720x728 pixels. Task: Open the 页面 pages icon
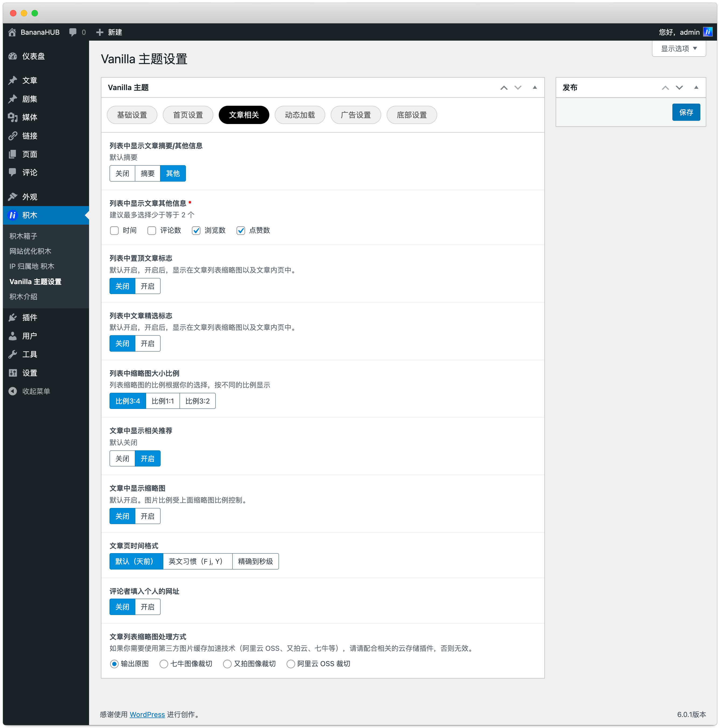13,154
